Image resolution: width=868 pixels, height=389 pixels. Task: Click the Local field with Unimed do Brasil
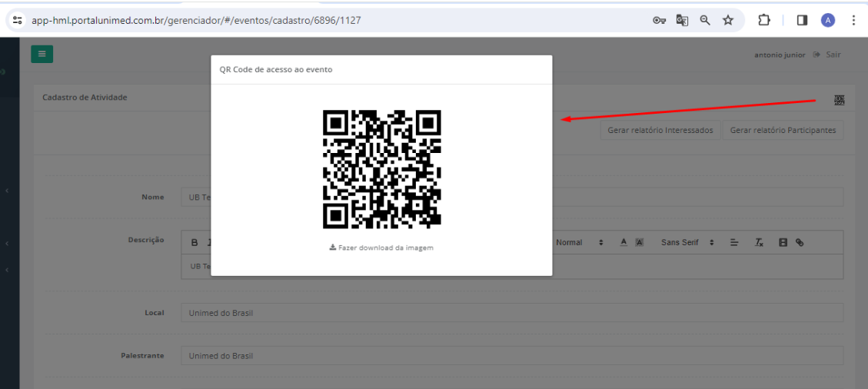pos(512,312)
